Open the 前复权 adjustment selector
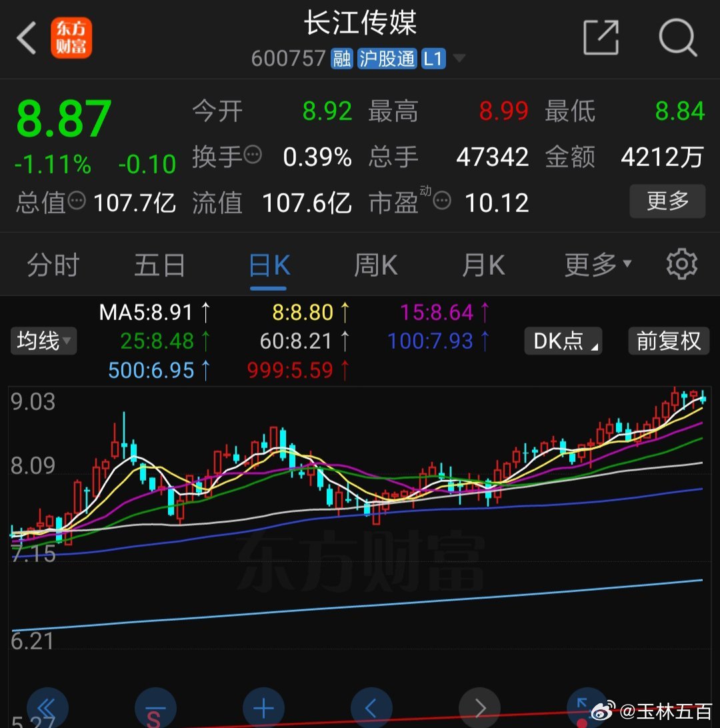This screenshot has width=720, height=728. coord(668,341)
